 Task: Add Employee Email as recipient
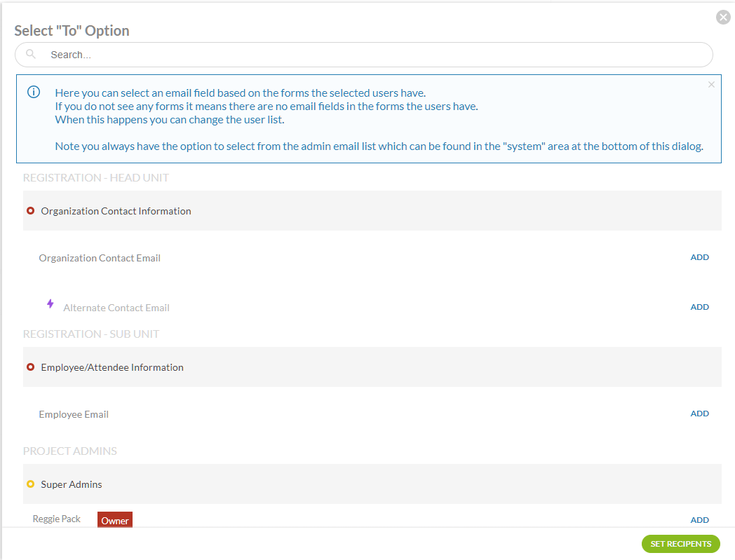coord(699,414)
